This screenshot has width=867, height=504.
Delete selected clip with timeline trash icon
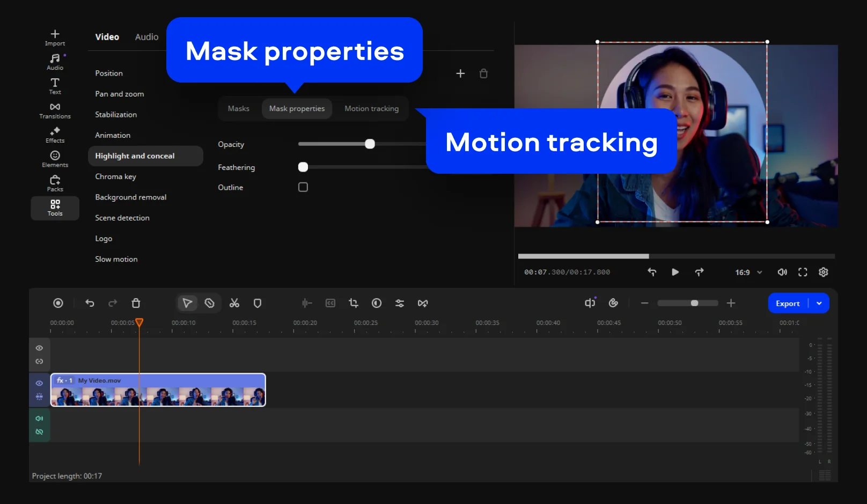[136, 303]
